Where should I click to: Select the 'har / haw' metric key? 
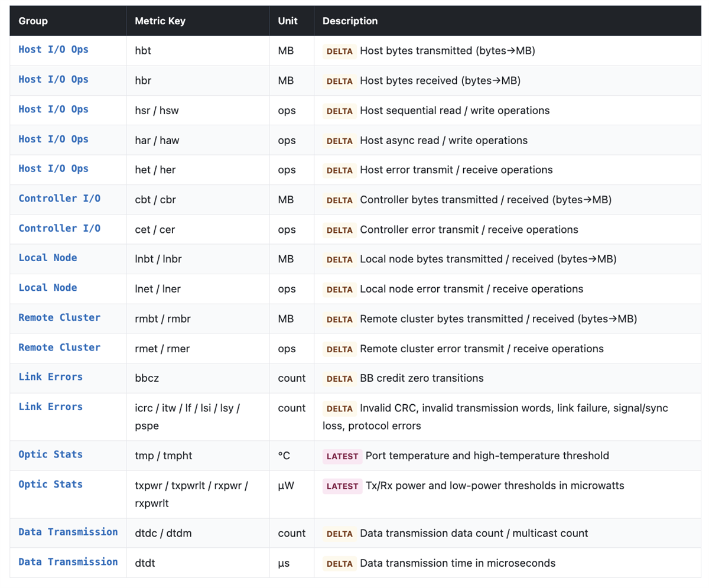click(x=157, y=141)
